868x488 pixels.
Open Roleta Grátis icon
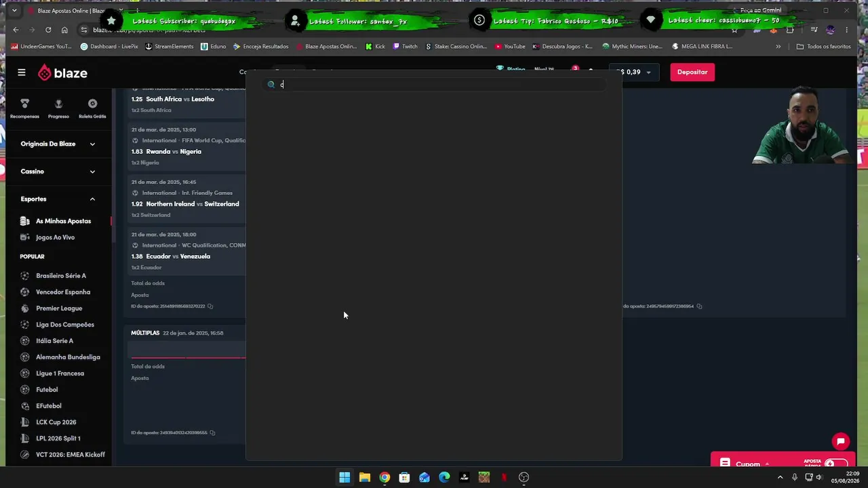click(92, 108)
